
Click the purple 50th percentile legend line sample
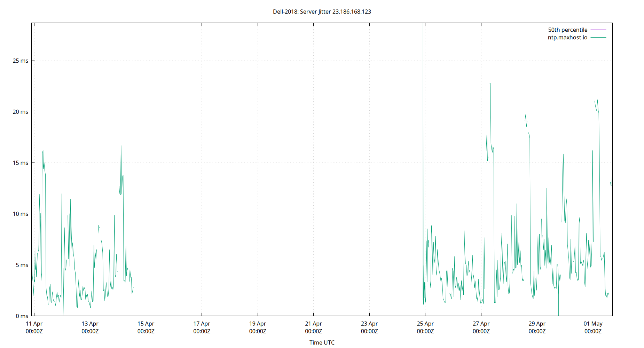pos(598,30)
